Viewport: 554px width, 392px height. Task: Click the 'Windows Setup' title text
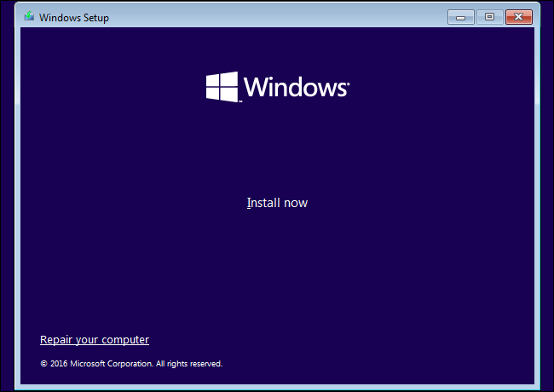74,18
